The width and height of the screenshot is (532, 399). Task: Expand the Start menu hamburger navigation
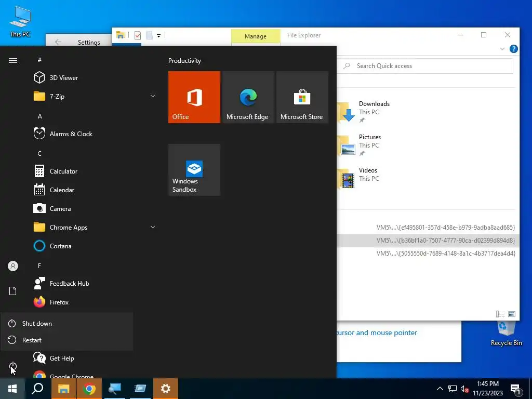coord(12,60)
